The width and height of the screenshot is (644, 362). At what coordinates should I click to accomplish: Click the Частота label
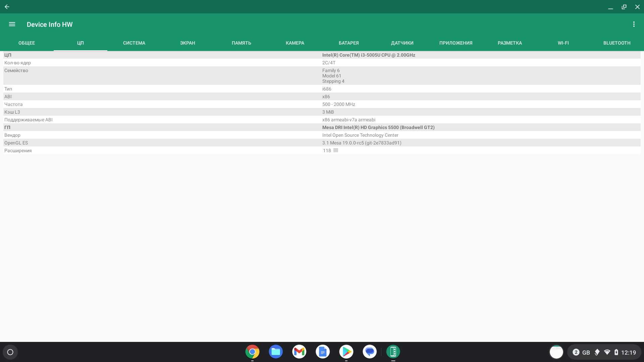click(13, 104)
